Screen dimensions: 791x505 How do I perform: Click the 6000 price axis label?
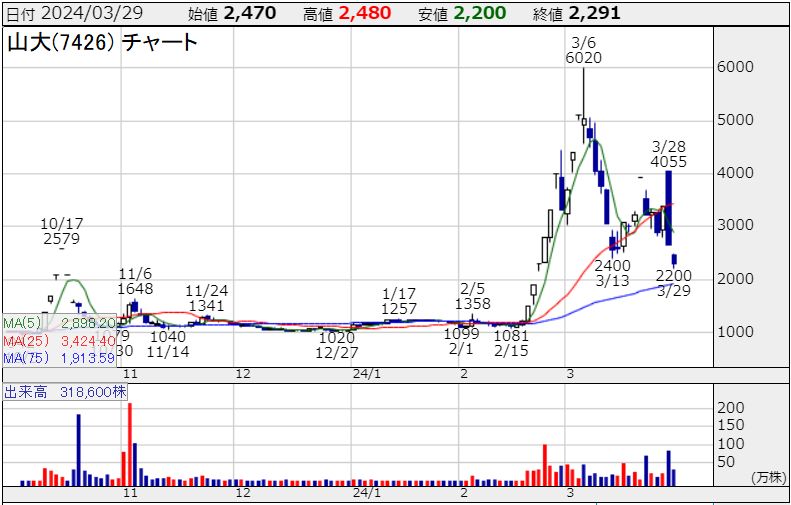coord(734,67)
